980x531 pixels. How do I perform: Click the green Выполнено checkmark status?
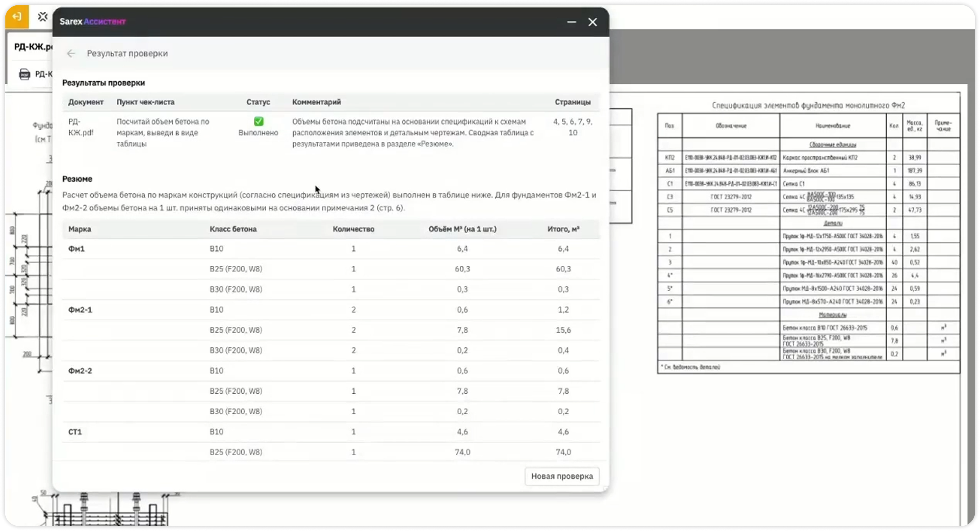[x=259, y=121]
